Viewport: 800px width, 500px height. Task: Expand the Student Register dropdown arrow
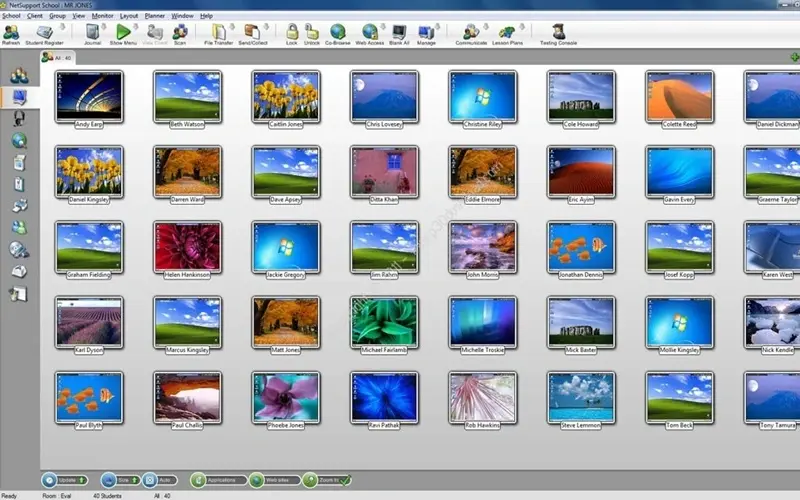coord(62,27)
